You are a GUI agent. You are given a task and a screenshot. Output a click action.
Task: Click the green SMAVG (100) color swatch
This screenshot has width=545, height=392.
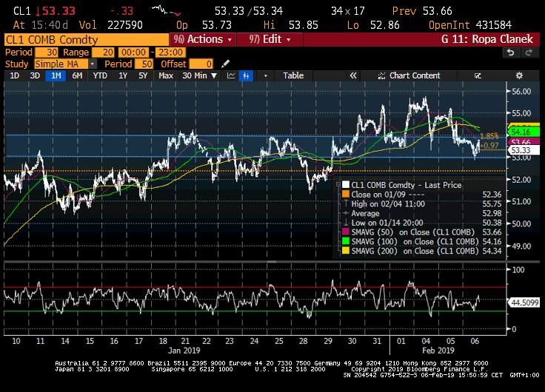(x=344, y=242)
